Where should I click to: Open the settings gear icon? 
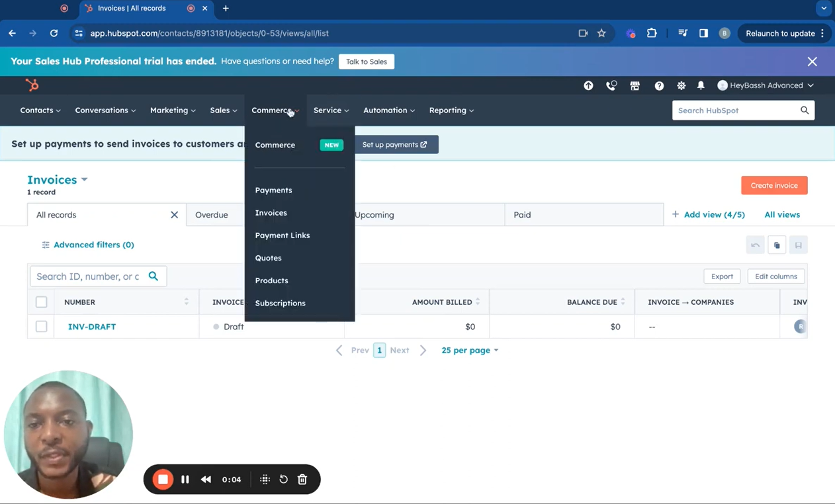point(681,85)
